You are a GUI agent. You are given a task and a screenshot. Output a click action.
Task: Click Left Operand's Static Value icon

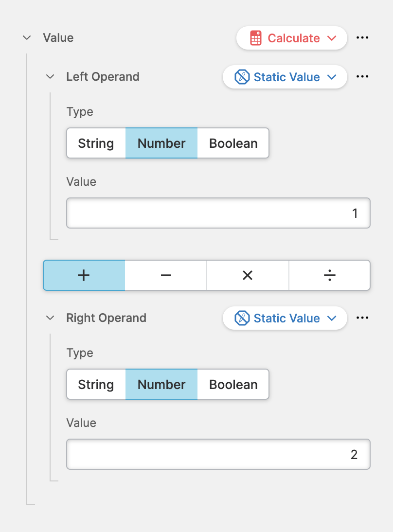pos(242,77)
